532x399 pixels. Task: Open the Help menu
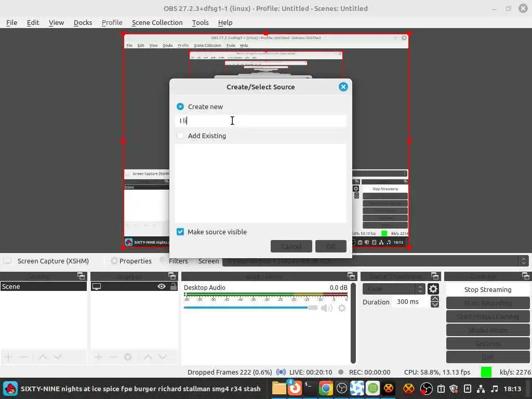click(x=225, y=22)
